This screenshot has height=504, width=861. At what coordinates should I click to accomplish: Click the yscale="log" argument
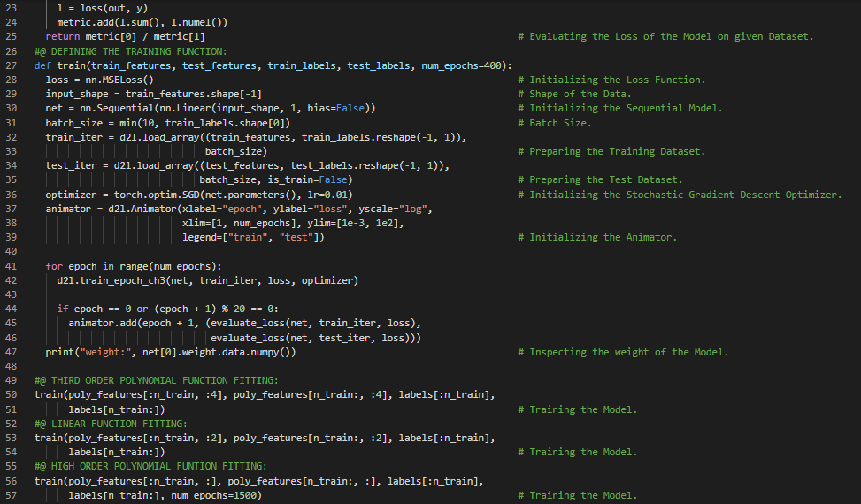pyautogui.click(x=391, y=209)
